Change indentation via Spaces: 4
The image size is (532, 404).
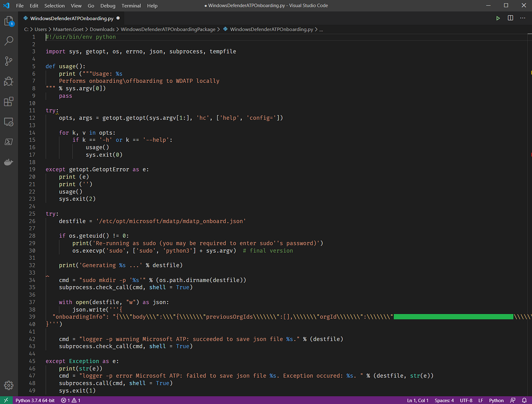click(x=444, y=400)
